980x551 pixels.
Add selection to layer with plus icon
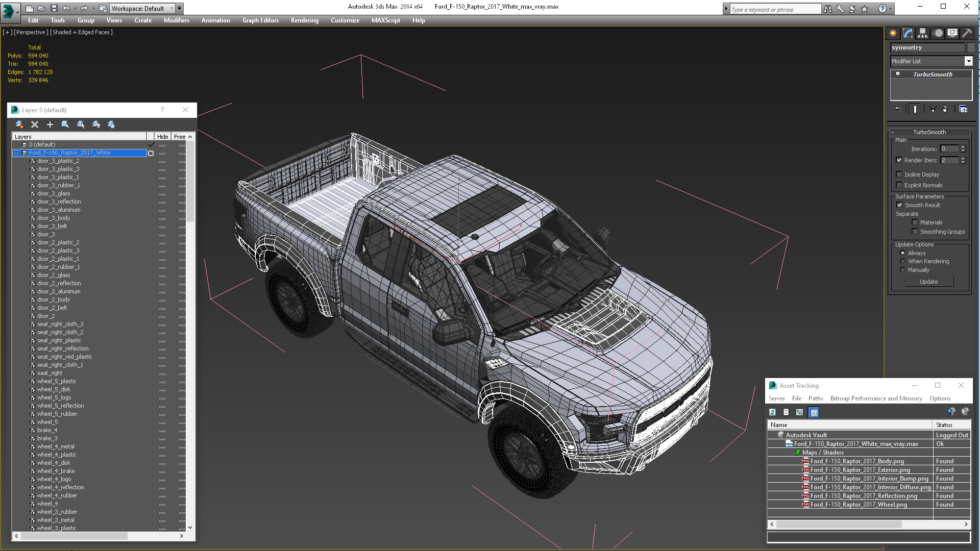[50, 124]
